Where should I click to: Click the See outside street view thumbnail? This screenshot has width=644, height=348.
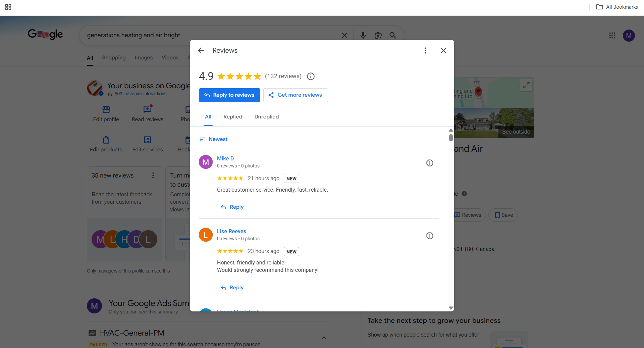[494, 123]
